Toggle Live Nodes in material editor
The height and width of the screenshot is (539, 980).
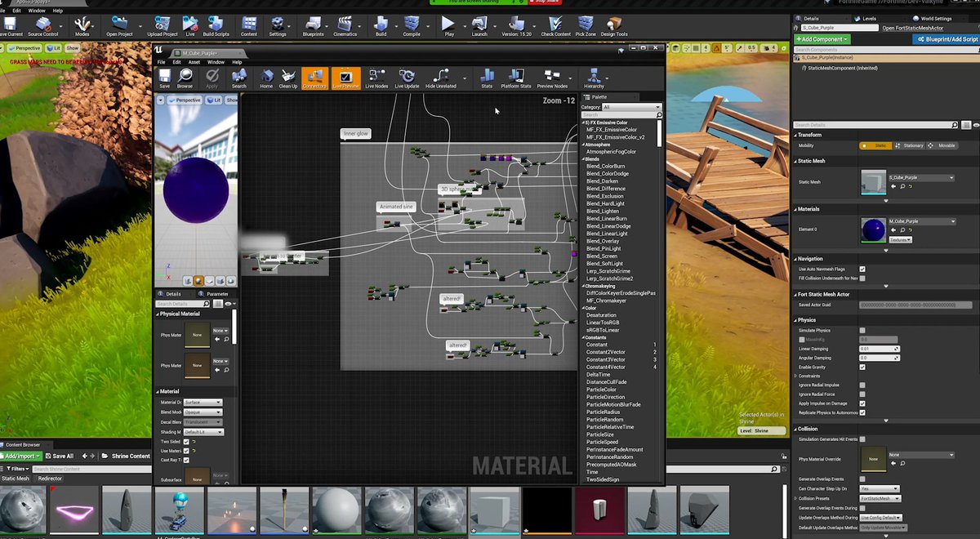[376, 78]
